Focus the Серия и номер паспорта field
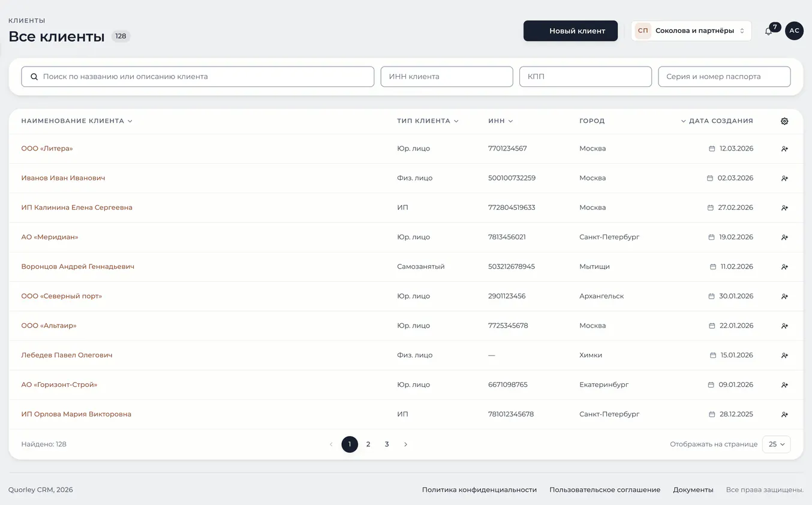Viewport: 812px width, 505px height. pos(724,77)
